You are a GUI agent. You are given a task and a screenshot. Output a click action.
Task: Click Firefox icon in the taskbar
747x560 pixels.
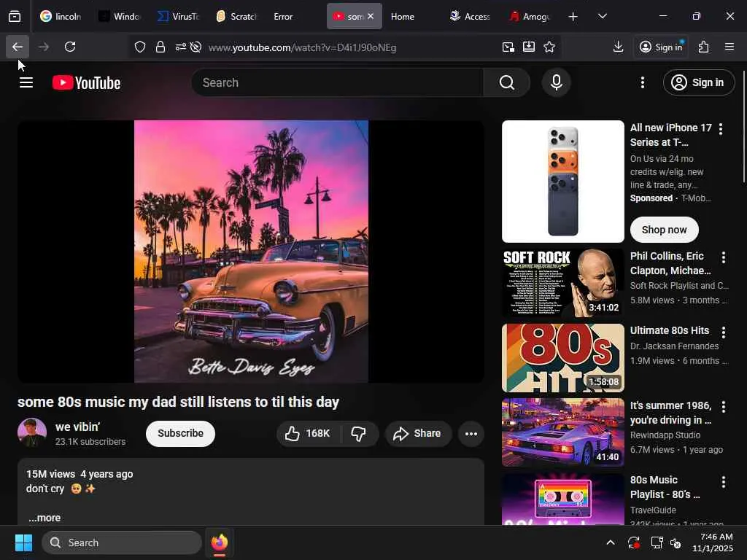tap(219, 542)
